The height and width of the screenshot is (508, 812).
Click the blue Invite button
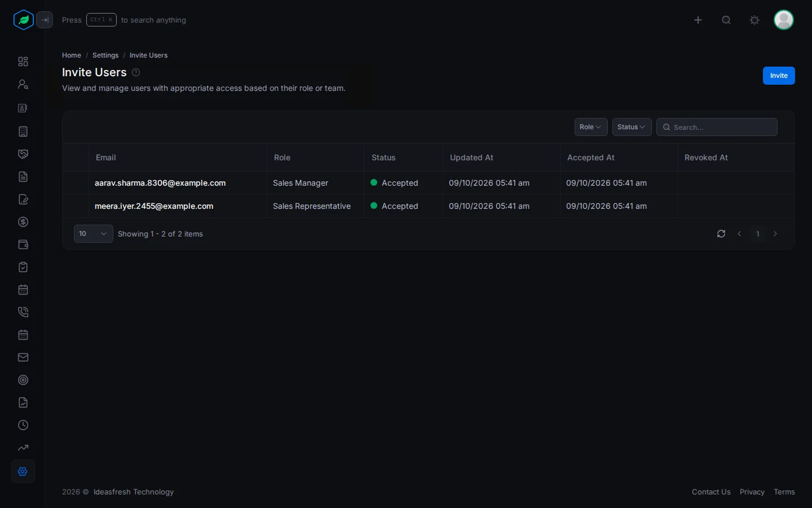click(779, 76)
